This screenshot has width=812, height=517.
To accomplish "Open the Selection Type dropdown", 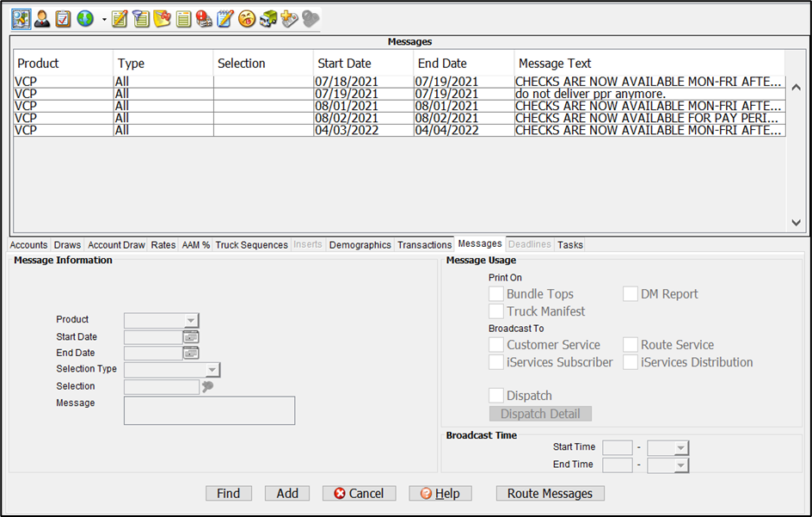I will click(212, 370).
